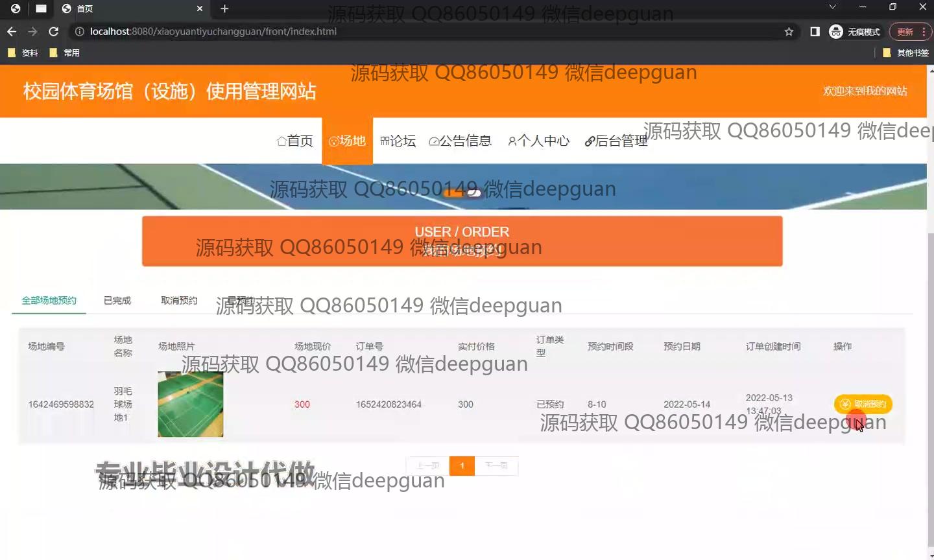Open the browser 更新 menu
This screenshot has height=560, width=934.
tap(911, 32)
